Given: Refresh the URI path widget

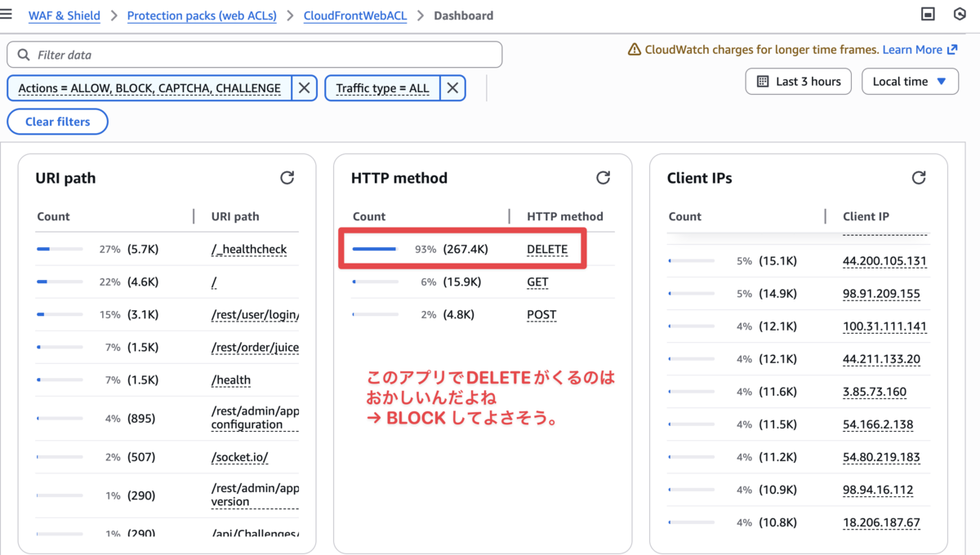Looking at the screenshot, I should pos(287,178).
